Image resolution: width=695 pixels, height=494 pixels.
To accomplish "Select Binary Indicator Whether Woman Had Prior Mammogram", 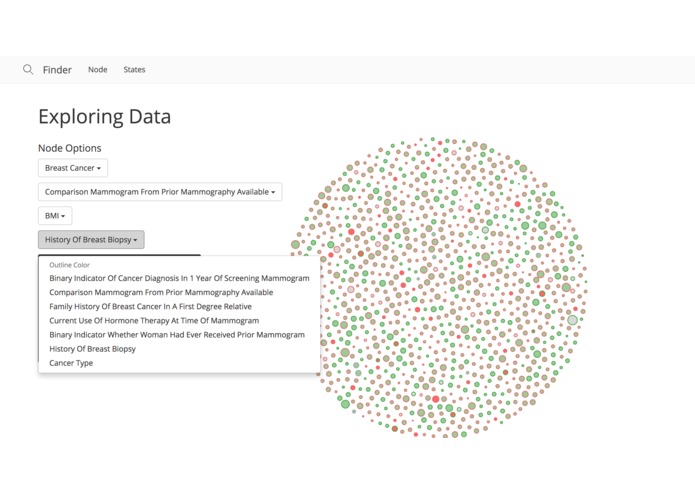I will (179, 335).
